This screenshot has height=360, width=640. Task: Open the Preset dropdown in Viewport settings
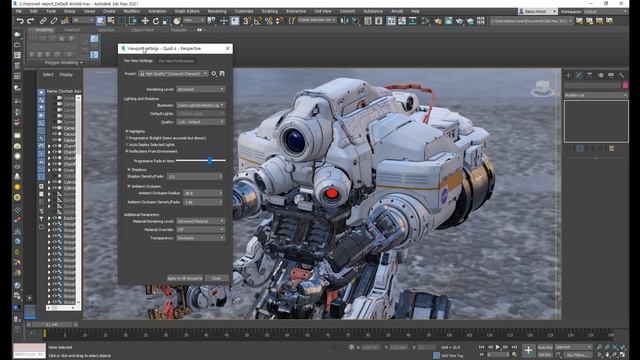point(173,74)
